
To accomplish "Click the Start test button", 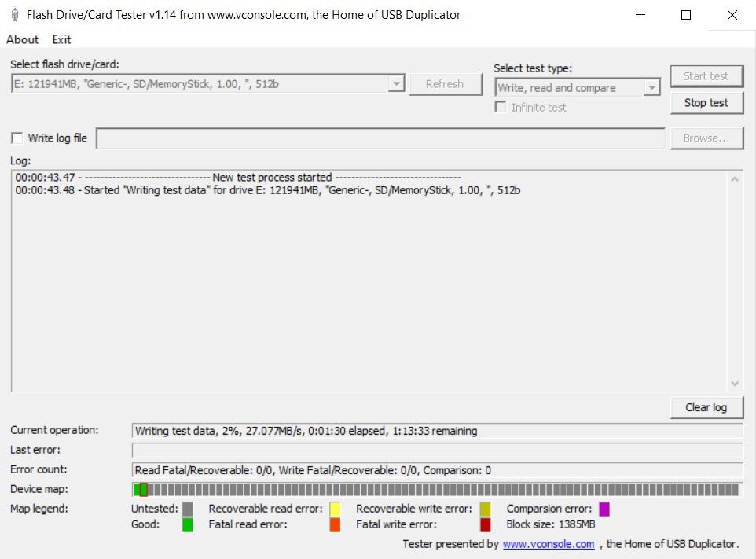I will point(706,76).
